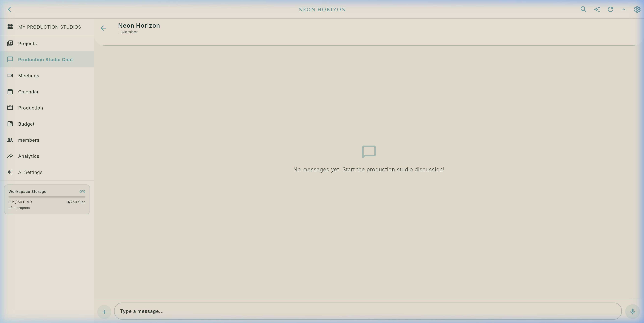Click the Calendar icon in sidebar
The width and height of the screenshot is (644, 323).
10,92
